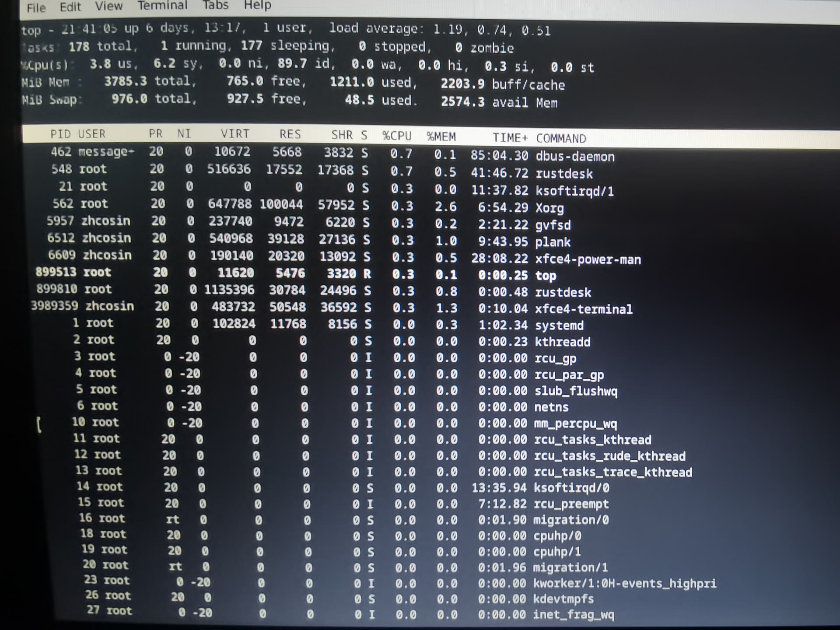The height and width of the screenshot is (630, 840).
Task: Click the xfce4-terminal process name
Action: (584, 309)
